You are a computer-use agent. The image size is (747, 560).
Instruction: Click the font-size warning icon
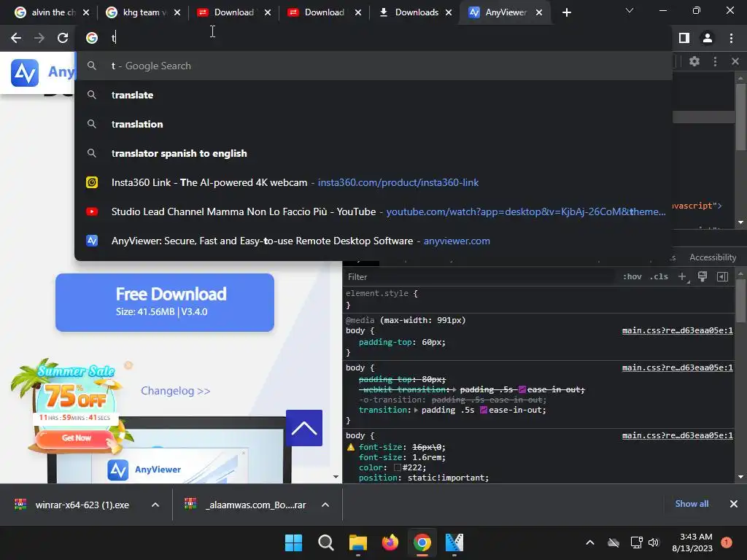351,447
